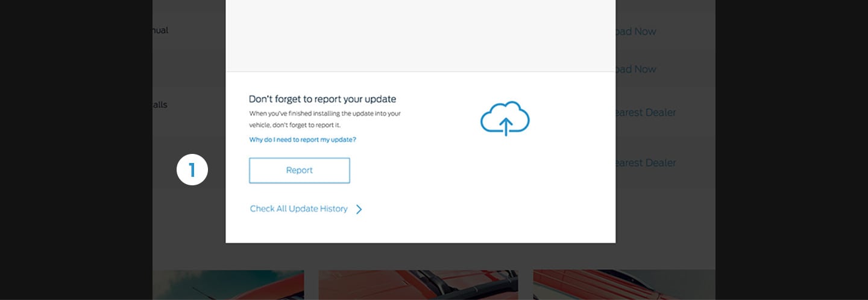Click the black margin right of the page
Image resolution: width=868 pixels, height=300 pixels.
(791, 150)
